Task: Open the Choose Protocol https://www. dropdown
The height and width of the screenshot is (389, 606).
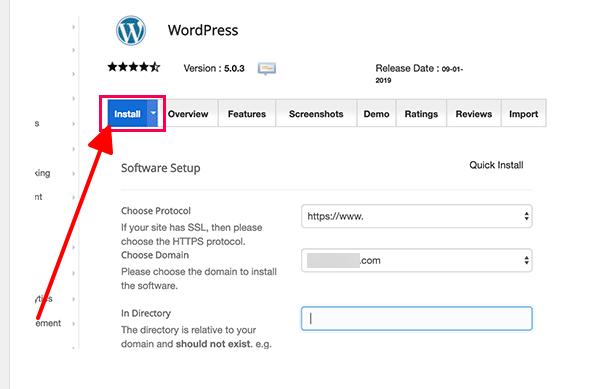Action: (417, 216)
